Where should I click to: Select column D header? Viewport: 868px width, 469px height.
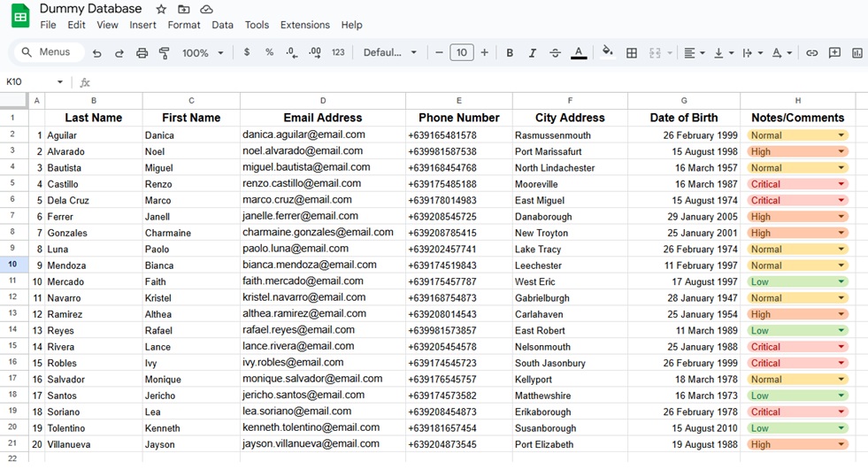click(x=323, y=101)
